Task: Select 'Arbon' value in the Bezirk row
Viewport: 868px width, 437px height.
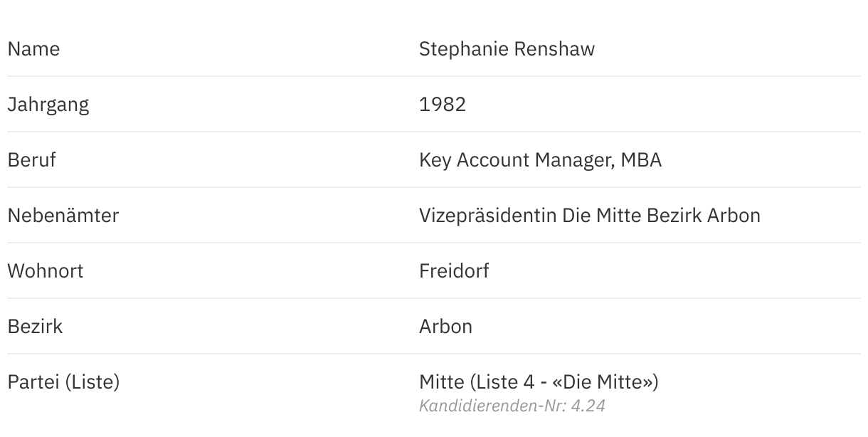Action: point(445,327)
